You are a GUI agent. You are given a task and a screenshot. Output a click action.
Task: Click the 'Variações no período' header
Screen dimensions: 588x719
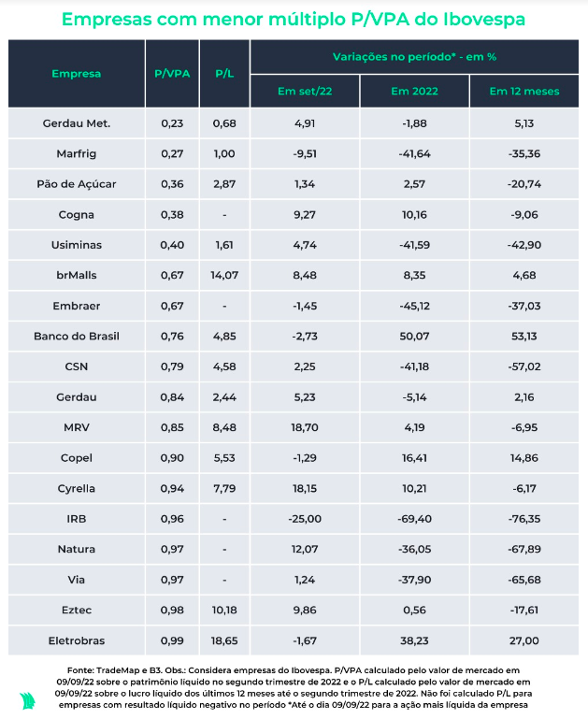click(x=414, y=57)
